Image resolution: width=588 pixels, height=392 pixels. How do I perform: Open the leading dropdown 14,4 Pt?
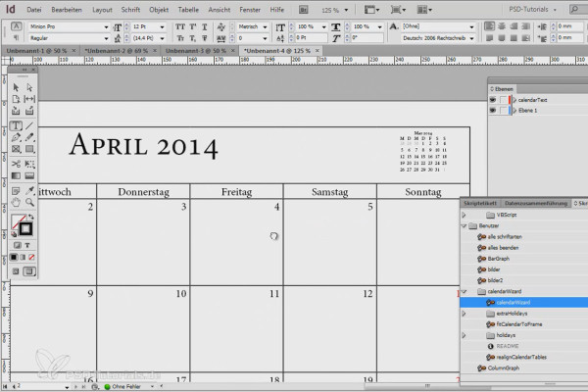[162, 38]
